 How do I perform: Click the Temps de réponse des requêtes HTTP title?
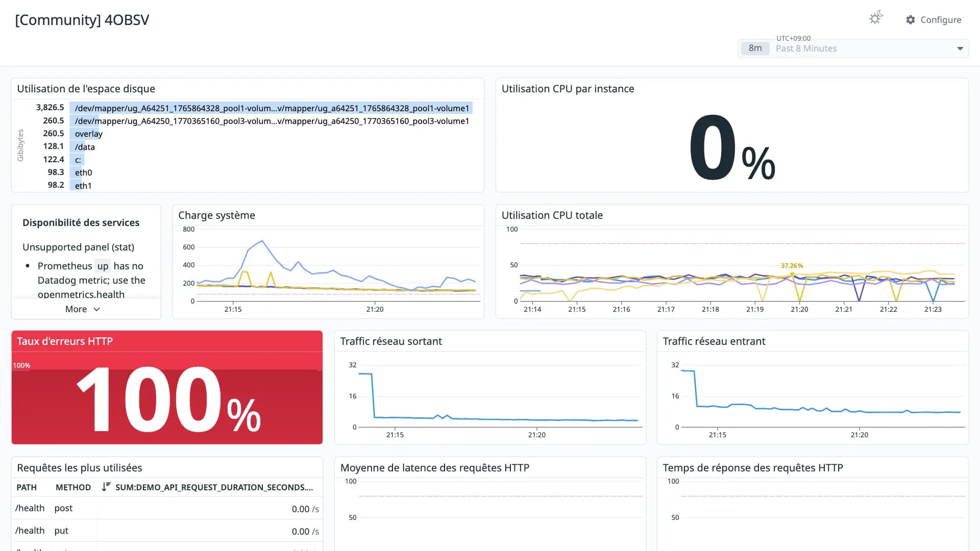(x=753, y=468)
